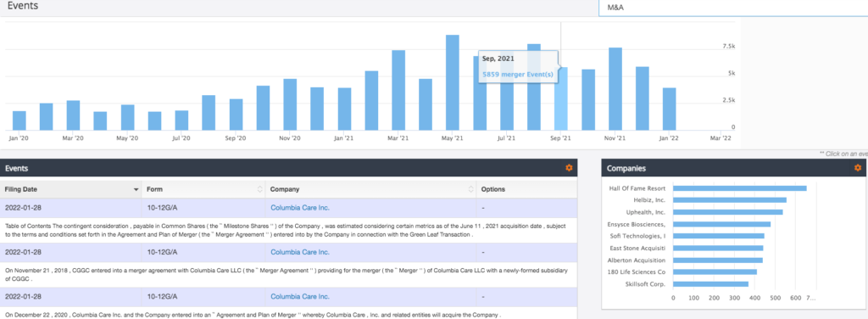The height and width of the screenshot is (319, 868).
Task: Open Events panel gear settings
Action: (569, 168)
